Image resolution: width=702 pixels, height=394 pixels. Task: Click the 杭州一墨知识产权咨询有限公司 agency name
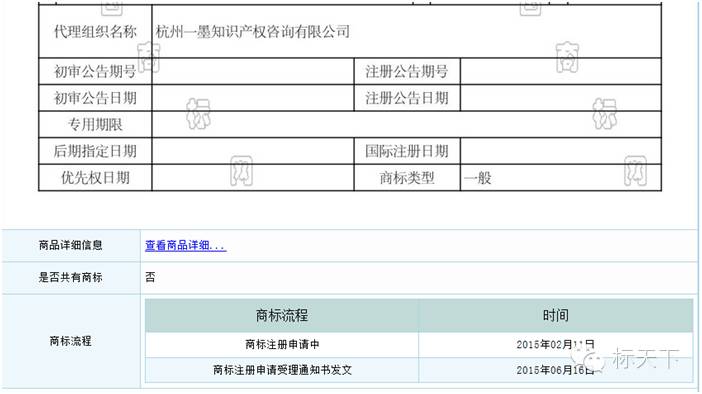tap(253, 31)
